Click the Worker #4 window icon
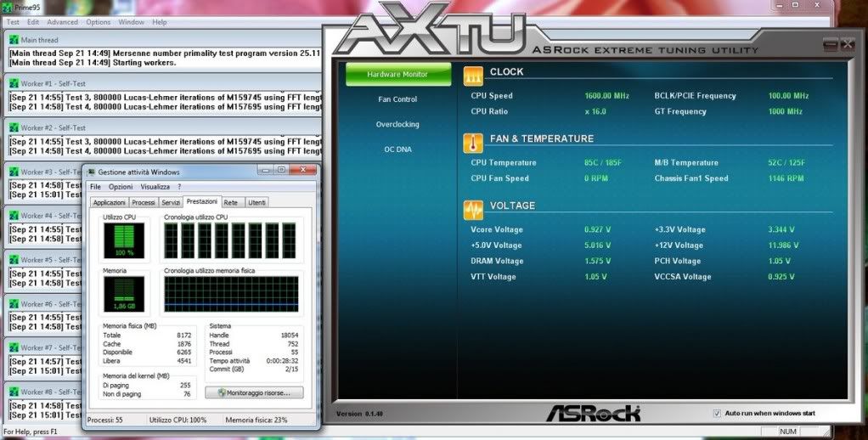This screenshot has height=440, width=868. [x=13, y=216]
